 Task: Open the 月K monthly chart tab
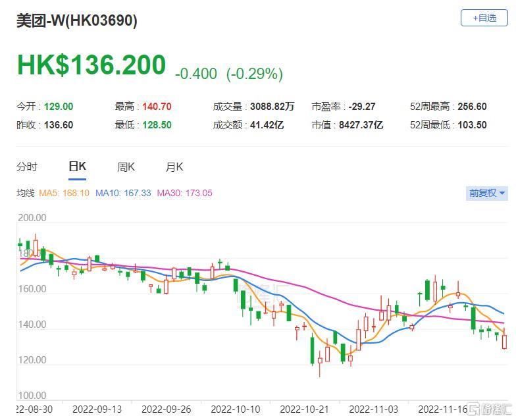[174, 167]
